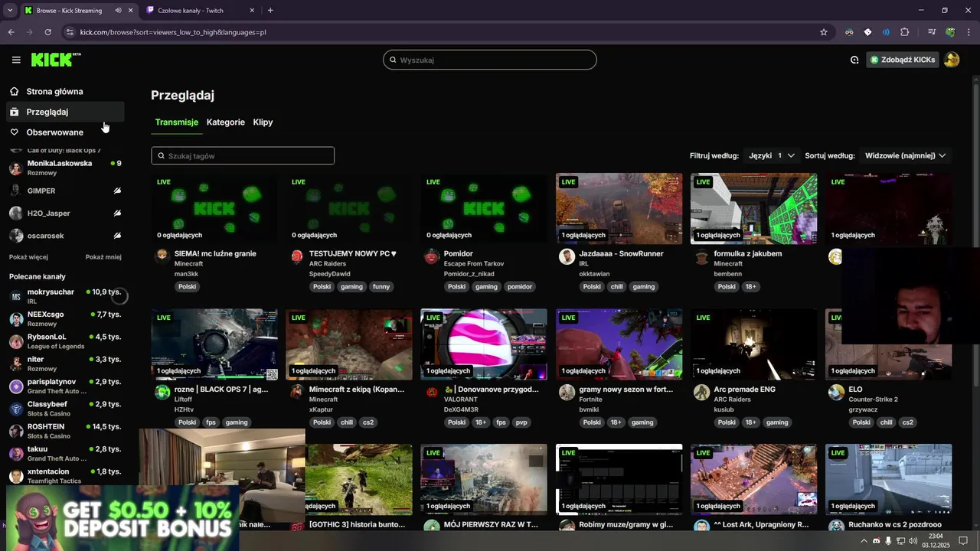980x551 pixels.
Task: Click the Szukaj tagów input
Action: pyautogui.click(x=243, y=156)
